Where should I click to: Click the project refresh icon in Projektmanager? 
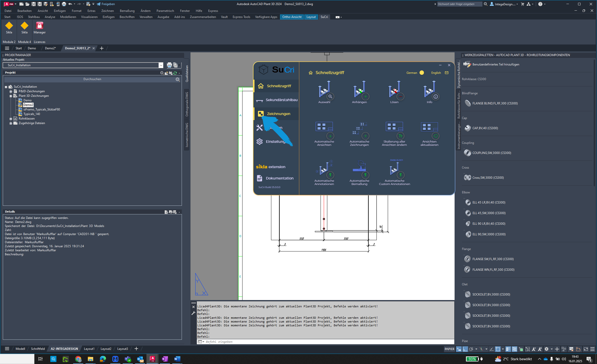tap(175, 73)
